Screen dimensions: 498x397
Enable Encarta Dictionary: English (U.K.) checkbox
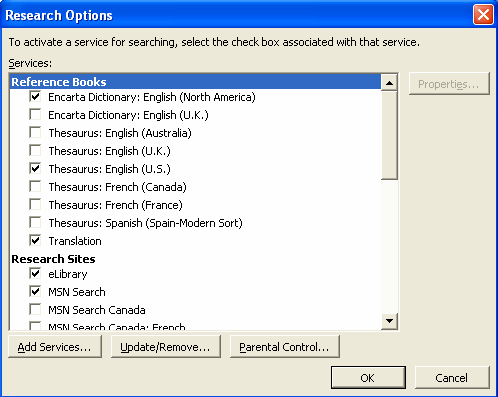(35, 115)
